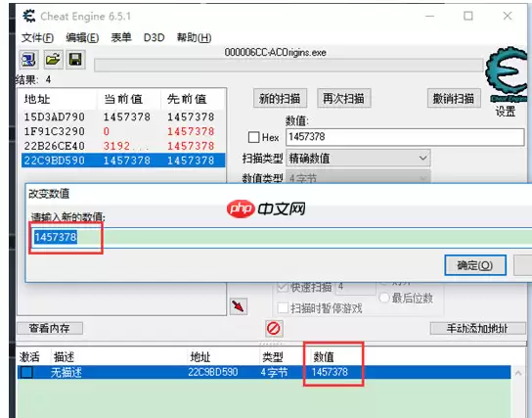This screenshot has height=418, width=532.
Task: Click the red circle clear list icon
Action: [274, 328]
